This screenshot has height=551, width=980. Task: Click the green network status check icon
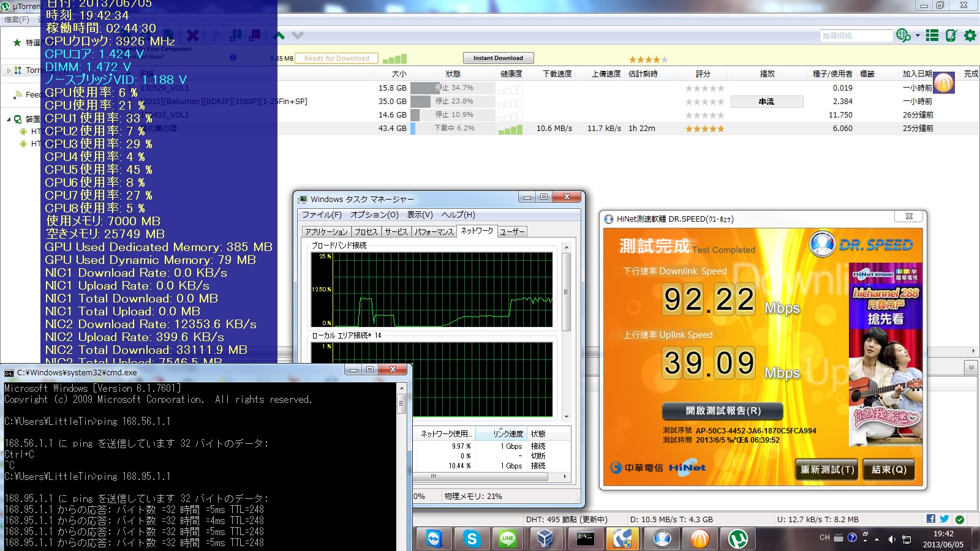point(960,519)
